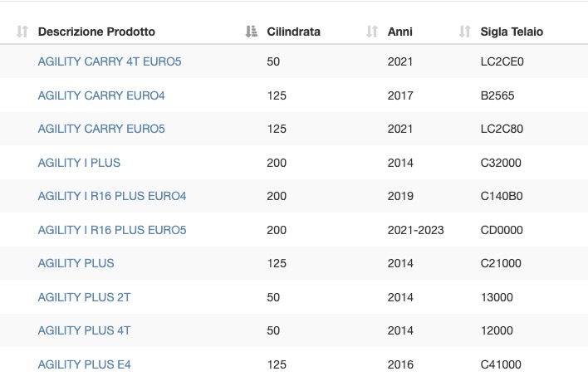Click displacement 200 in R16 PLUS EURO5 row
This screenshot has width=588, height=386.
click(x=277, y=230)
